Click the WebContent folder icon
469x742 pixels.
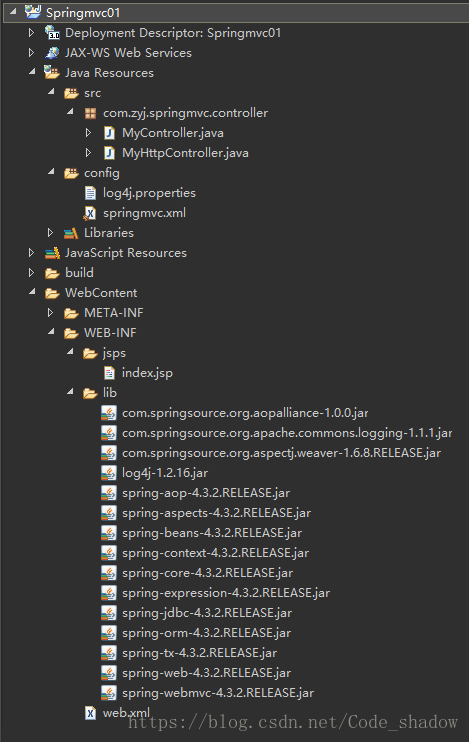point(52,293)
